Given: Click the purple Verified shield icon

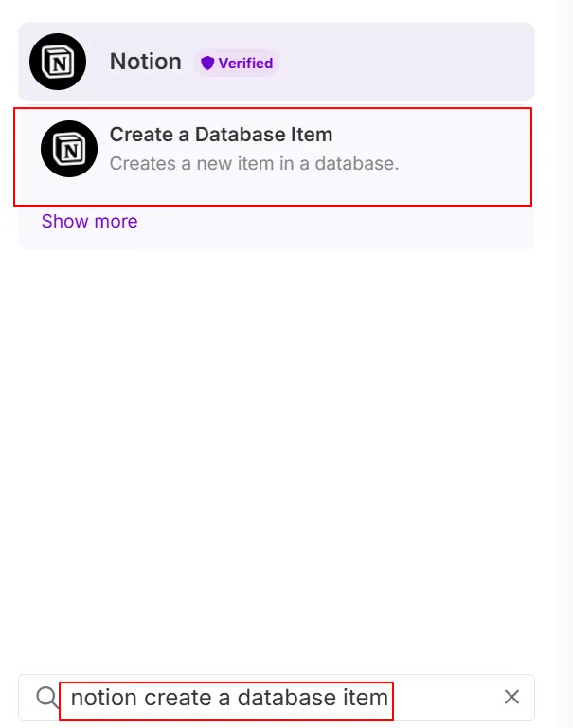Looking at the screenshot, I should pos(207,64).
